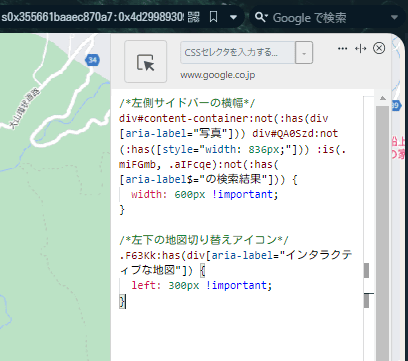
Task: Place cursor on div#content-container selector line
Action: tap(224, 118)
